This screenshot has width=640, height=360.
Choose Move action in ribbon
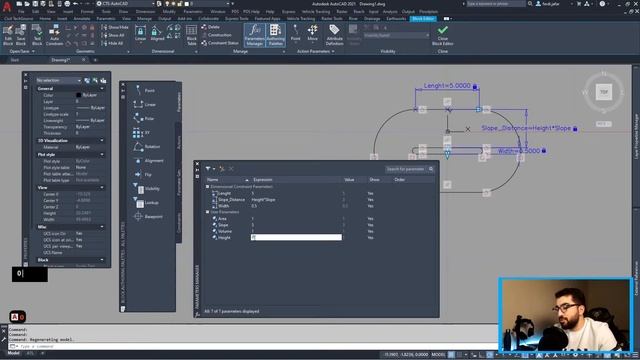[313, 33]
